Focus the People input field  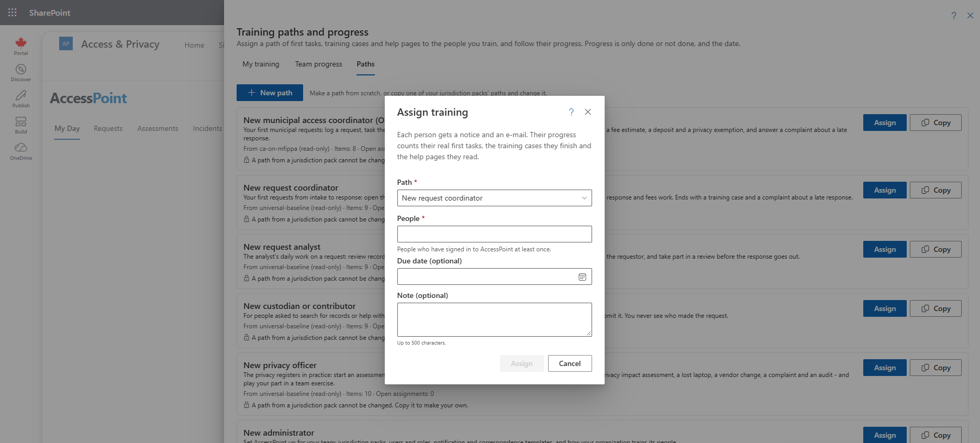[494, 234]
